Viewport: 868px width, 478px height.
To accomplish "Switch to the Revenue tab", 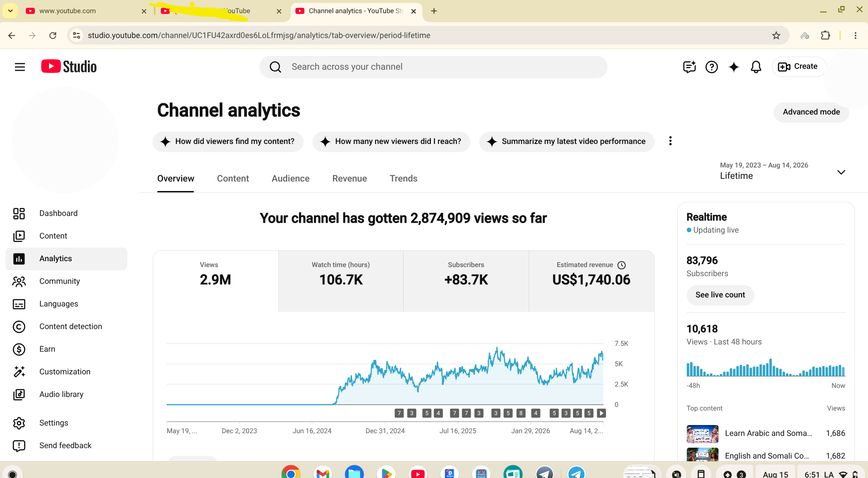I will [349, 179].
